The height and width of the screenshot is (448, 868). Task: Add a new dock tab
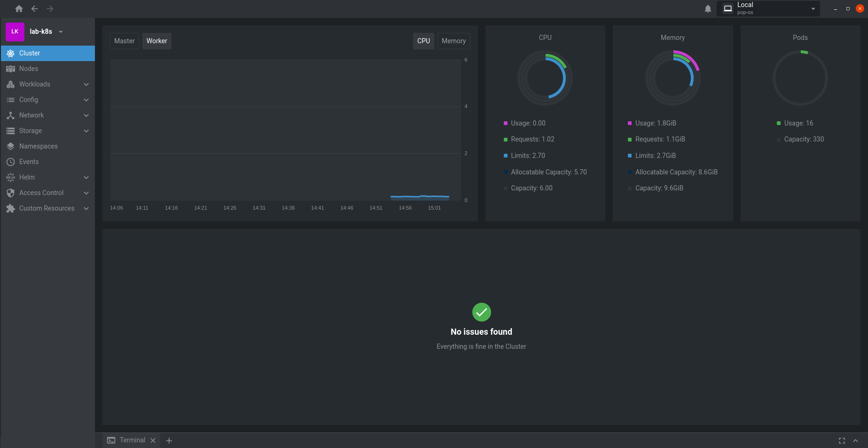tap(169, 440)
